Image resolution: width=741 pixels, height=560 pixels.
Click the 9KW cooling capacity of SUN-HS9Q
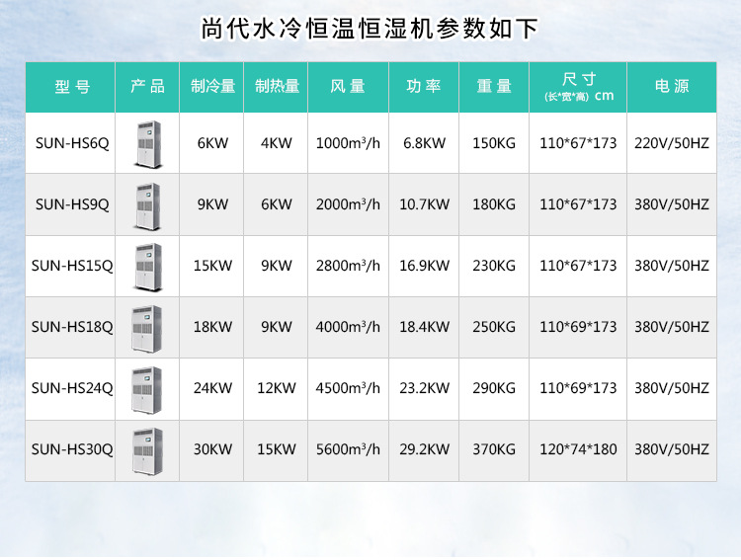click(212, 204)
